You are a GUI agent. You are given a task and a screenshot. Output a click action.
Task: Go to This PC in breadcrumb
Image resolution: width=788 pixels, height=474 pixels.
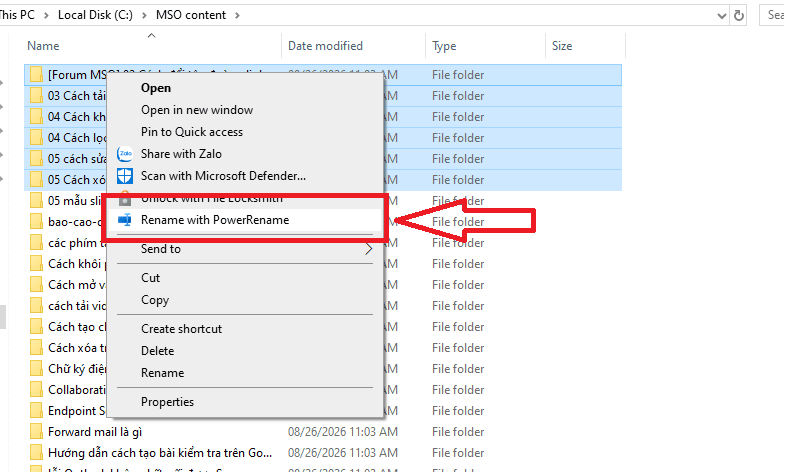pos(17,15)
